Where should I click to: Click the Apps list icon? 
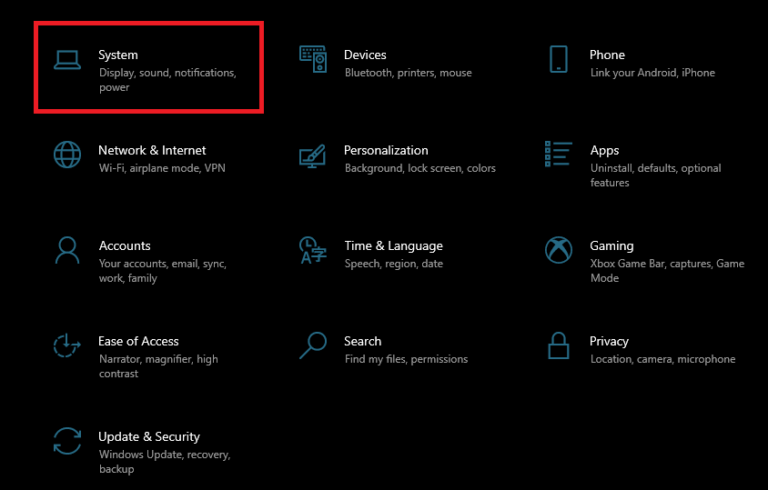(x=558, y=155)
